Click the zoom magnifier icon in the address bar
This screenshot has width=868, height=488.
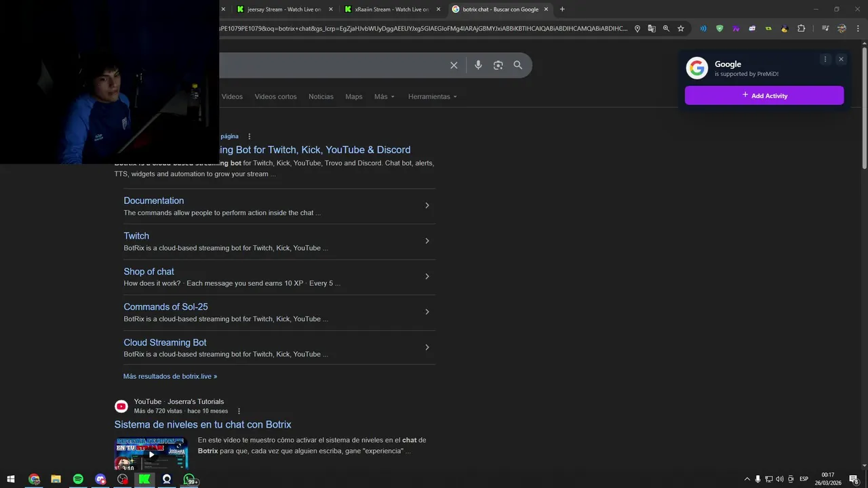pyautogui.click(x=666, y=28)
